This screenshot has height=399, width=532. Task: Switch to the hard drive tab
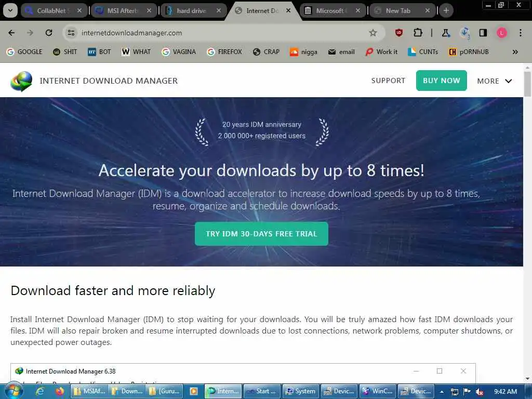click(x=193, y=10)
